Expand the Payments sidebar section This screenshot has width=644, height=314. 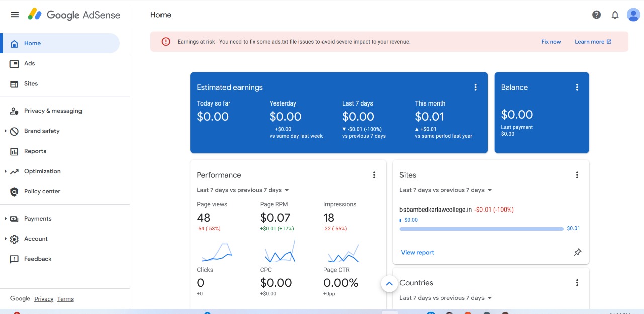[x=6, y=219]
